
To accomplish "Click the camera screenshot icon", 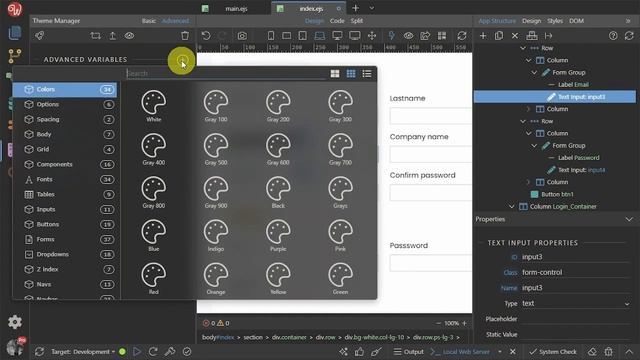I will 242,36.
